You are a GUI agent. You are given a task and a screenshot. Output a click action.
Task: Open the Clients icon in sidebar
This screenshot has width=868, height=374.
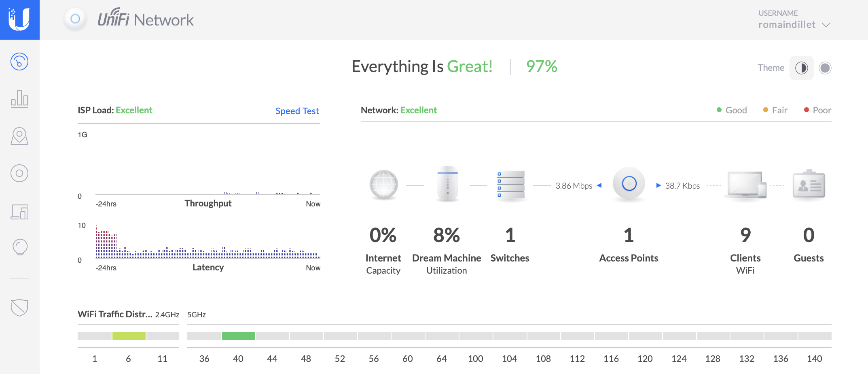click(x=19, y=212)
